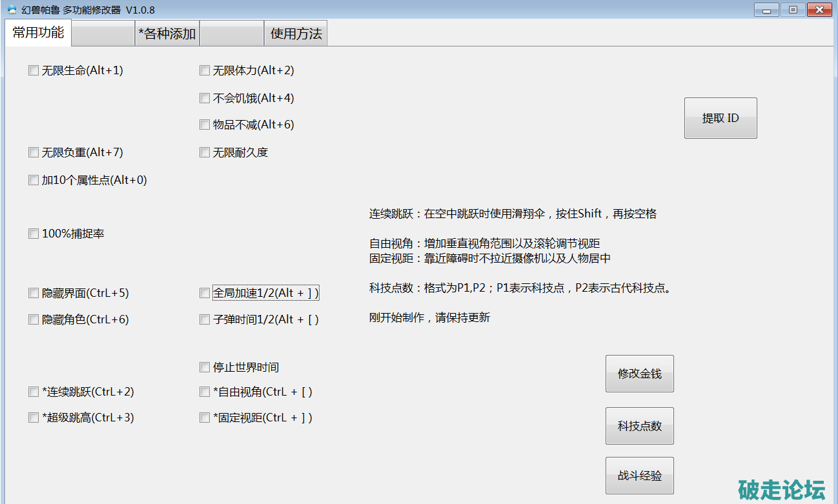
Task: Enable 全局加速1/2 checkbox
Action: point(205,294)
